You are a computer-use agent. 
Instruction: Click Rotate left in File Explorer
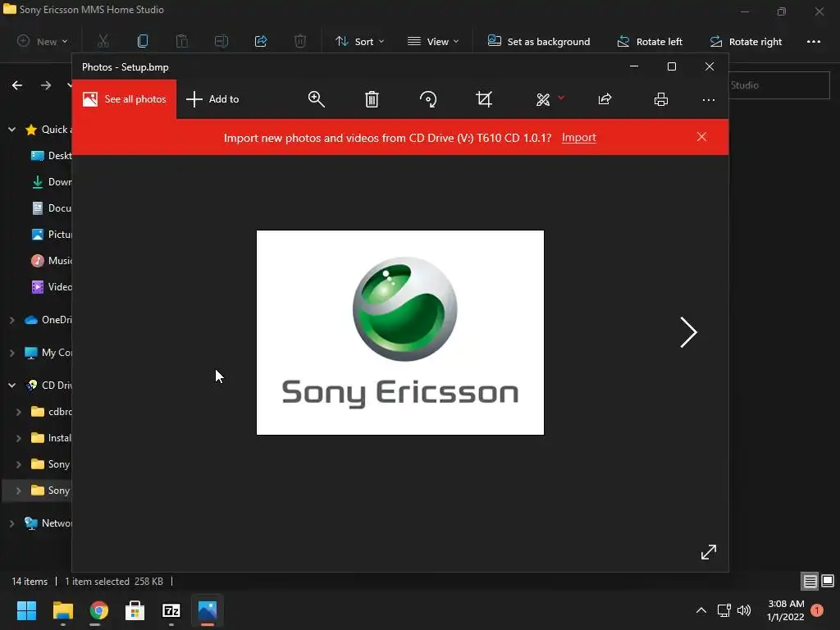pyautogui.click(x=650, y=41)
